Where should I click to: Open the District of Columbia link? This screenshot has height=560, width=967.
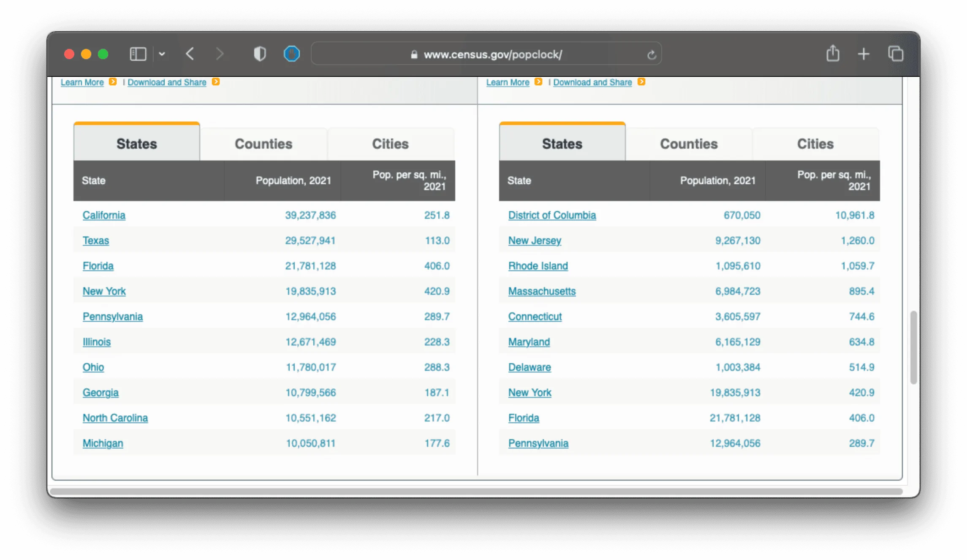[552, 215]
